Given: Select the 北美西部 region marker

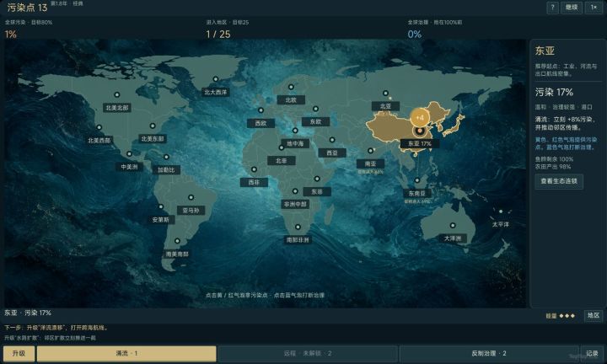Looking at the screenshot, I should pos(99,127).
